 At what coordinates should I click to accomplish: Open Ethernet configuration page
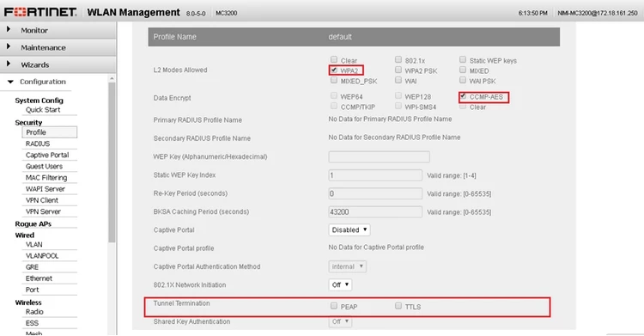click(x=39, y=278)
